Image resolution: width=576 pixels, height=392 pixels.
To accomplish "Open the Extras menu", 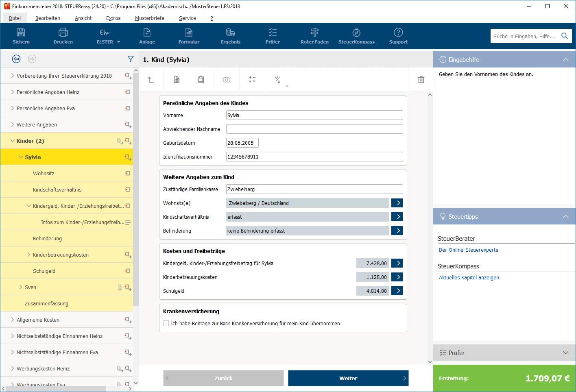I will click(x=113, y=18).
